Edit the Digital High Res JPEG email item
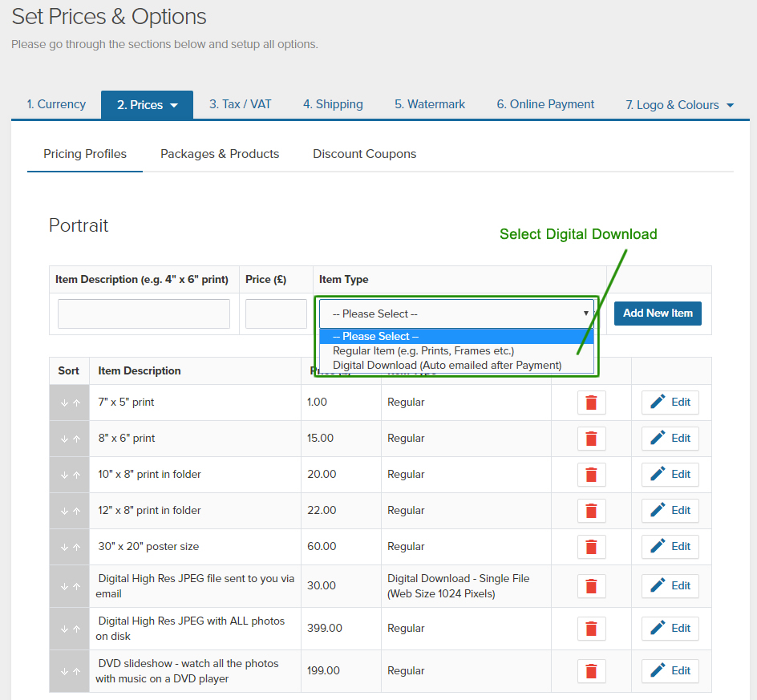The image size is (757, 700). 670,586
